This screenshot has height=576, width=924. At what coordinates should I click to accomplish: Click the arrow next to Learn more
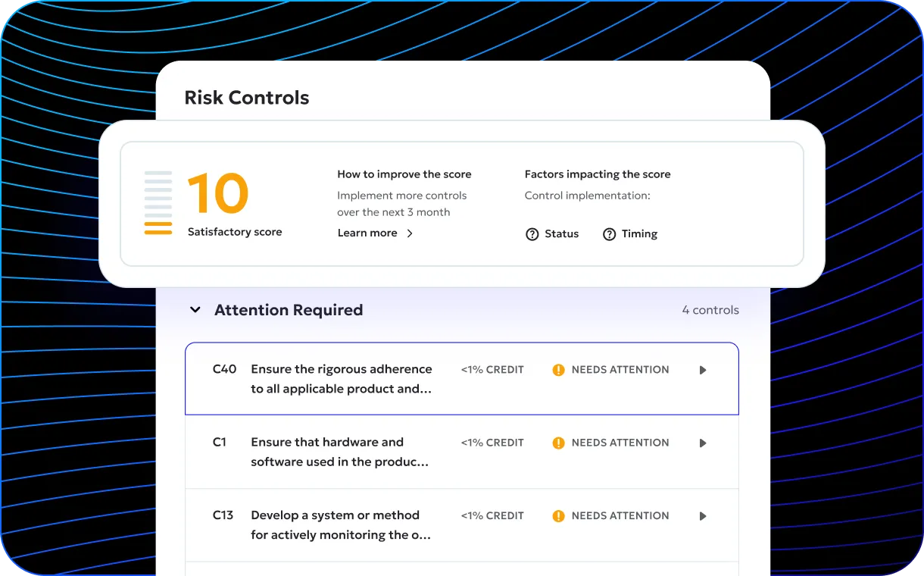[410, 233]
